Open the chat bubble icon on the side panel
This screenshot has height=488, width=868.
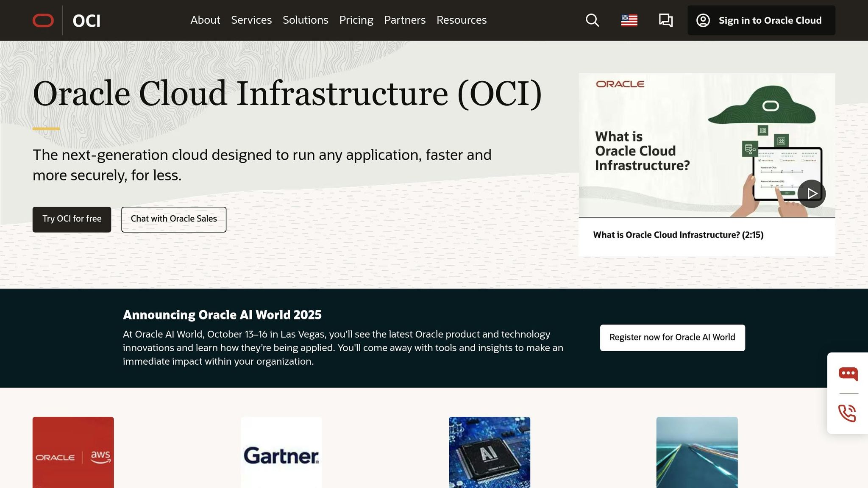click(x=848, y=373)
